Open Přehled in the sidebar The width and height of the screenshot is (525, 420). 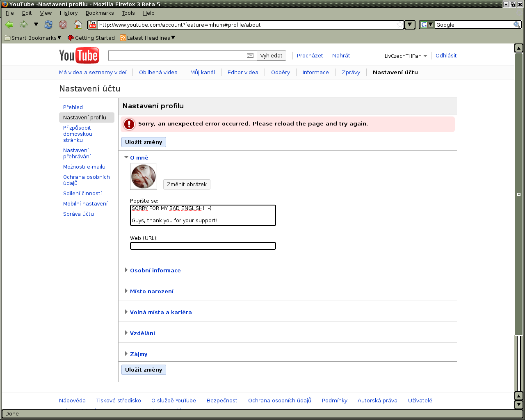pyautogui.click(x=73, y=107)
